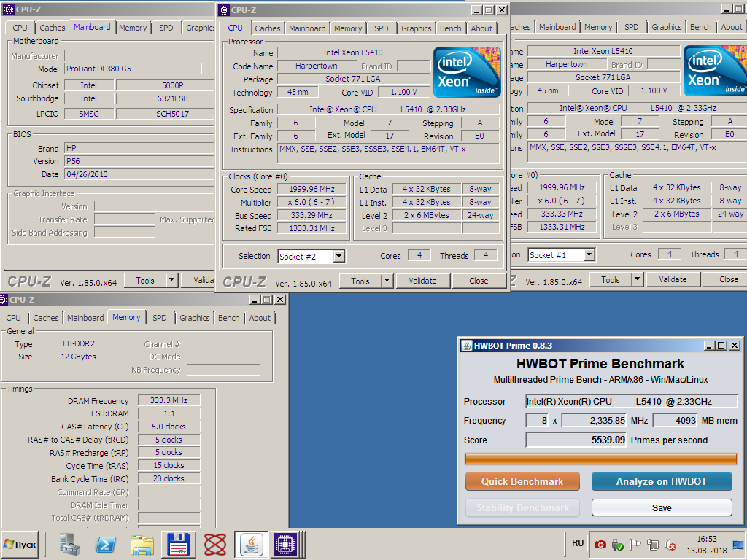This screenshot has width=747, height=560.
Task: Open the Socket #1 selection dropdown
Action: [x=589, y=255]
